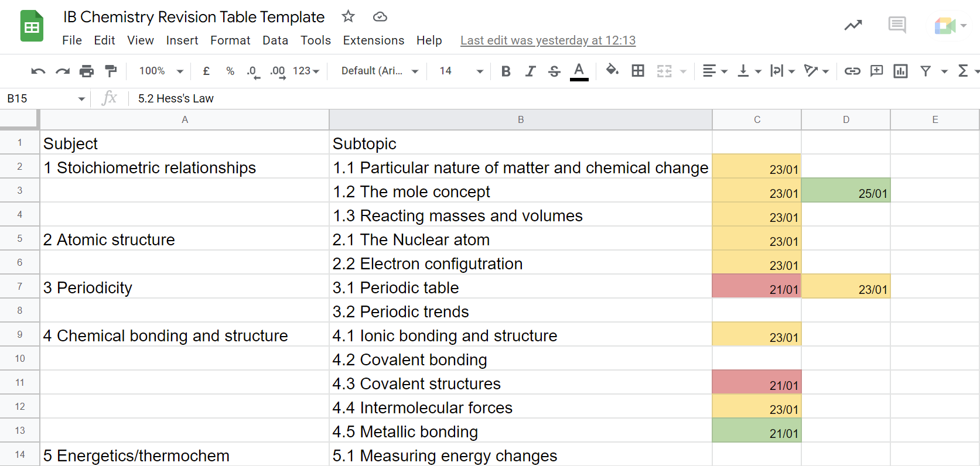The height and width of the screenshot is (466, 980).
Task: Open the Google Sheets home icon
Action: [32, 26]
